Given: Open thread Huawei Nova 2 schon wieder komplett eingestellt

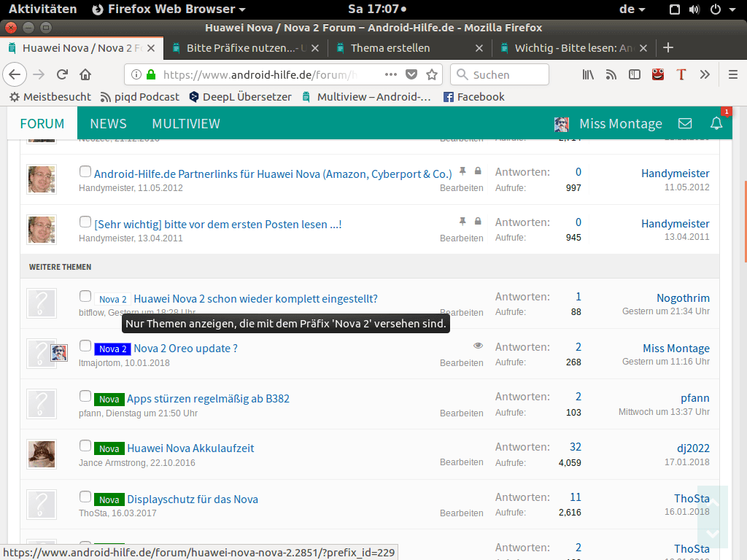Looking at the screenshot, I should click(x=255, y=298).
